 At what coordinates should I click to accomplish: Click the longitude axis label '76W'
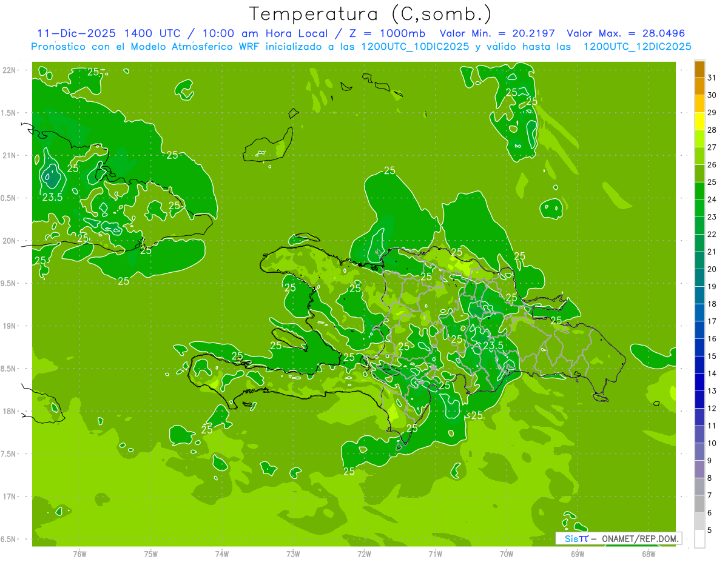tap(79, 554)
